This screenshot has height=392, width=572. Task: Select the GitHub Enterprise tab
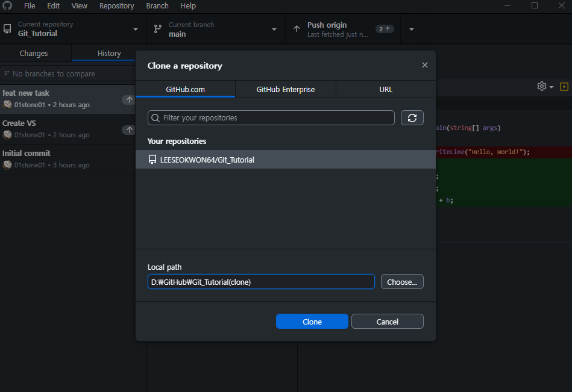point(286,89)
